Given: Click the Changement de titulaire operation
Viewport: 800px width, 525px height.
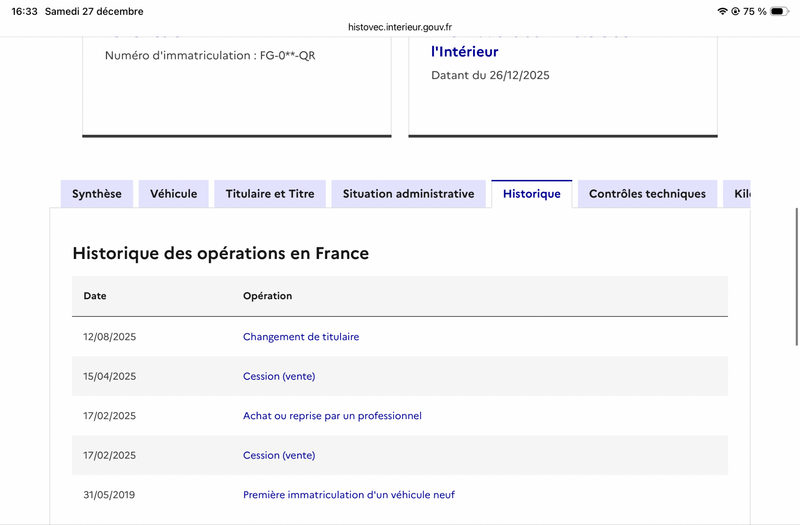Looking at the screenshot, I should point(301,337).
